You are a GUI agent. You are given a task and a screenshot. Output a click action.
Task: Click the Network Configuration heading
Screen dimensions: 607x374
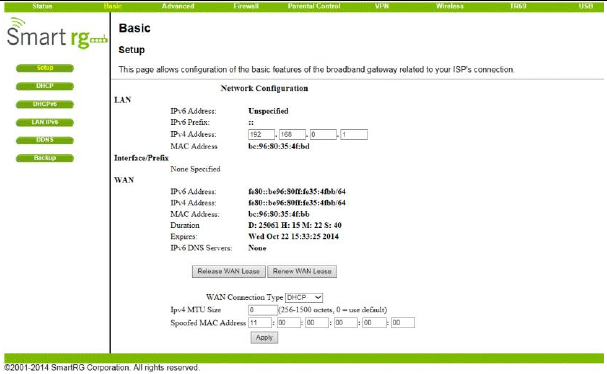pos(264,88)
